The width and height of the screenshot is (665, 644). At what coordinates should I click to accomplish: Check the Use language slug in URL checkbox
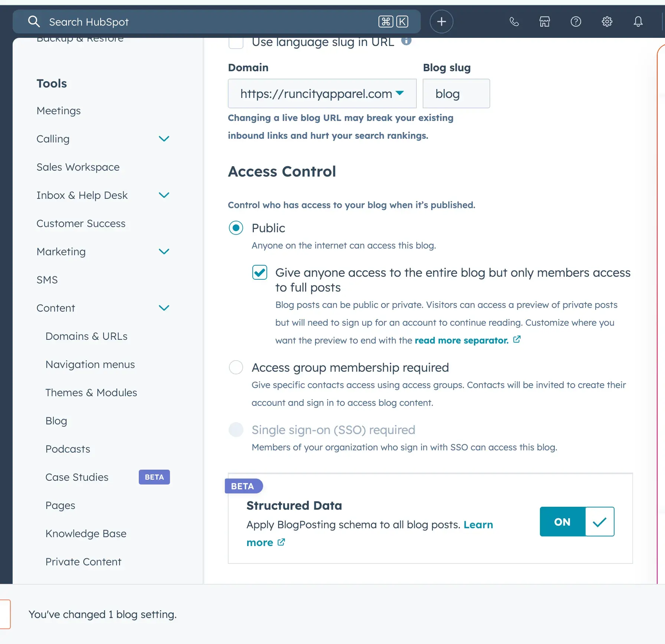pyautogui.click(x=236, y=42)
